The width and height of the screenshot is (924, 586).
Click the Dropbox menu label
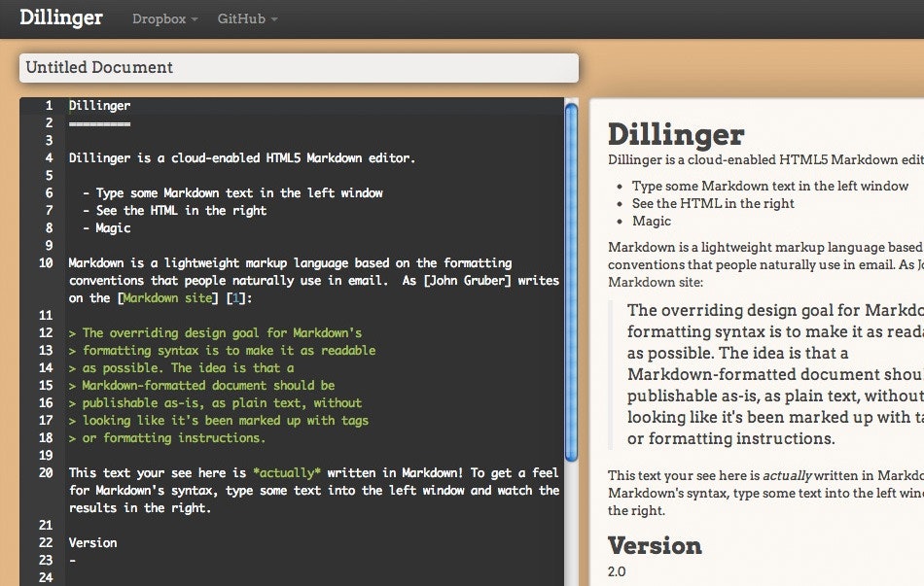click(x=158, y=18)
